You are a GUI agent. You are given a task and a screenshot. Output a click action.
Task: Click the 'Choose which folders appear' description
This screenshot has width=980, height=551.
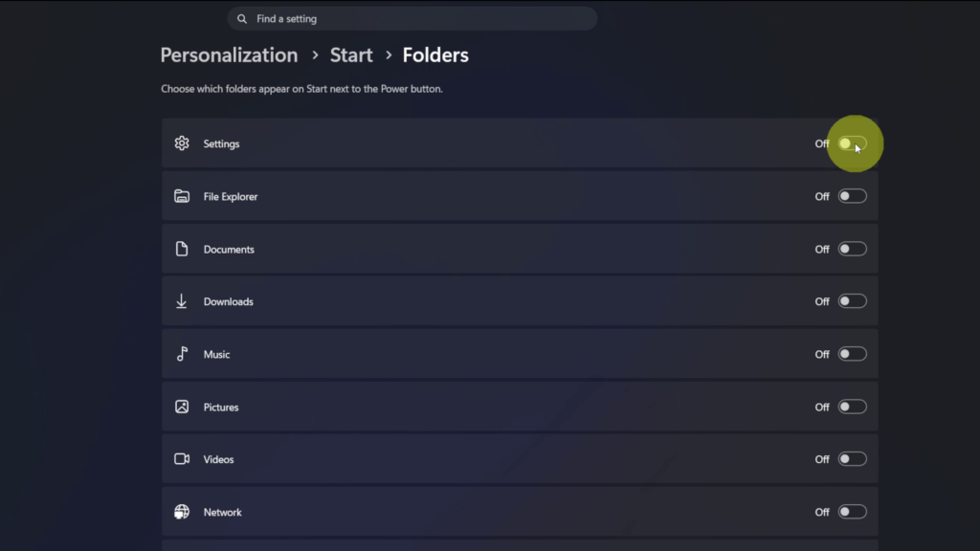point(301,89)
